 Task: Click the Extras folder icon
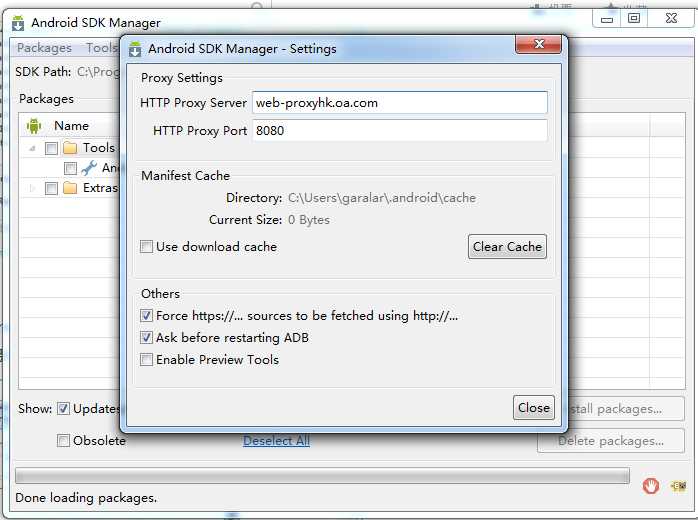tap(70, 188)
